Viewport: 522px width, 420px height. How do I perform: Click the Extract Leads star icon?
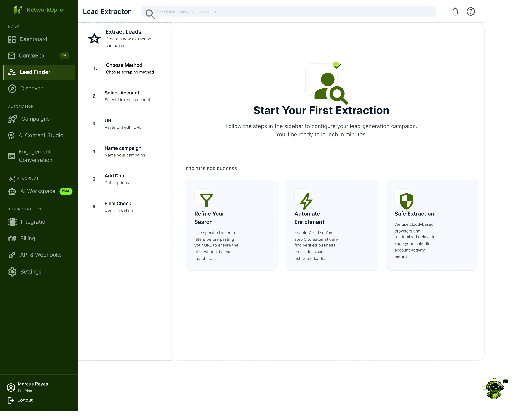(94, 39)
